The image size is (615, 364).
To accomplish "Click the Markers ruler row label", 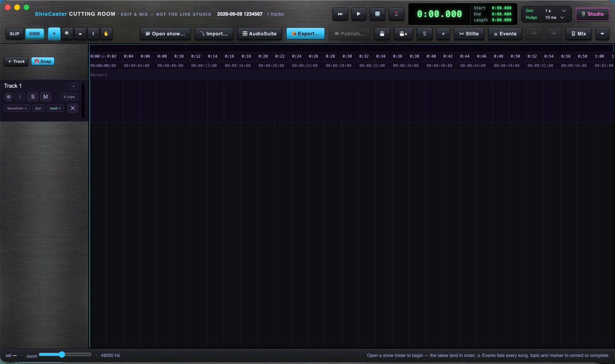I will 99,75.
